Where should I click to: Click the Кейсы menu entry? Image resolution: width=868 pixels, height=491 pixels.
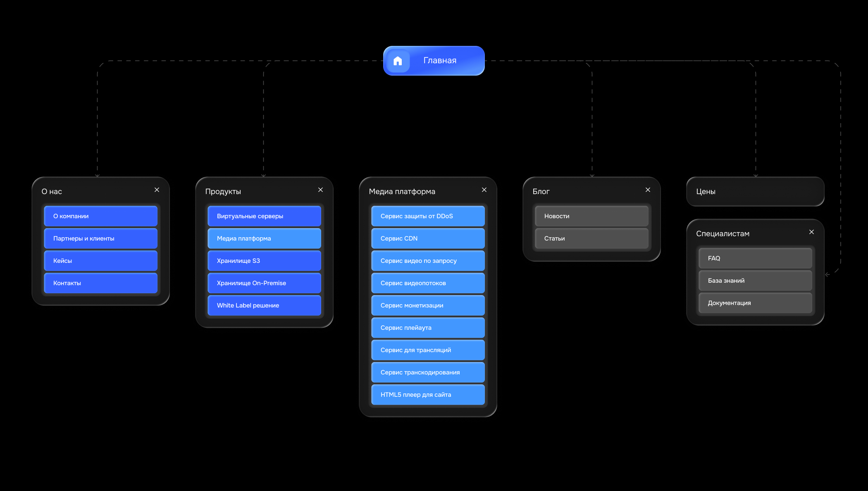100,261
